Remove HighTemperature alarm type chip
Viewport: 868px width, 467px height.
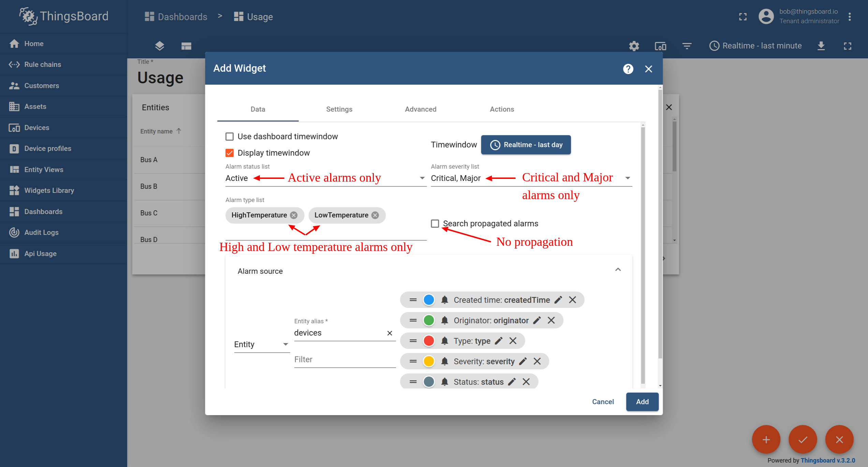click(x=294, y=215)
